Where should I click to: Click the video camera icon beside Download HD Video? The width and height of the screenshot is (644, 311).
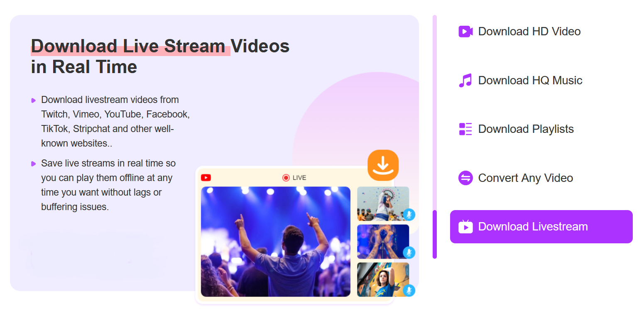click(465, 32)
